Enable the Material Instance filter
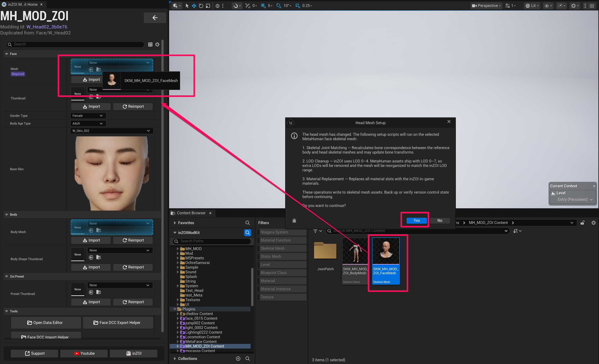 (282, 289)
